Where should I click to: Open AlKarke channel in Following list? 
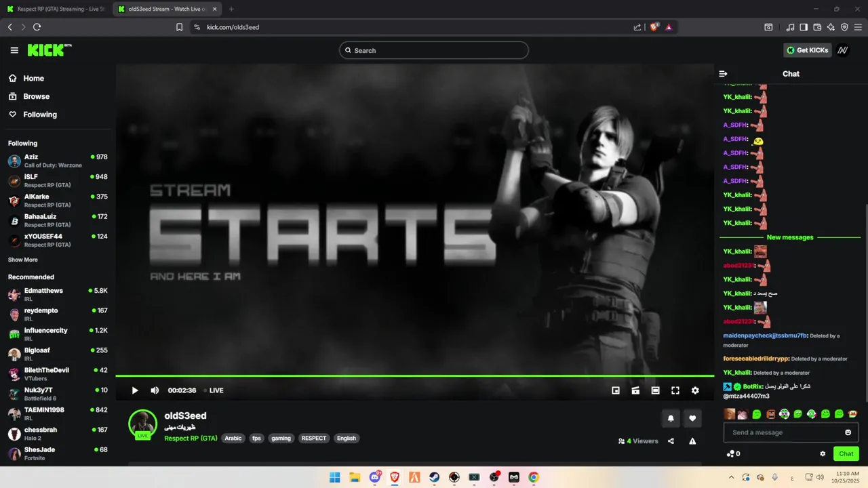pos(58,201)
